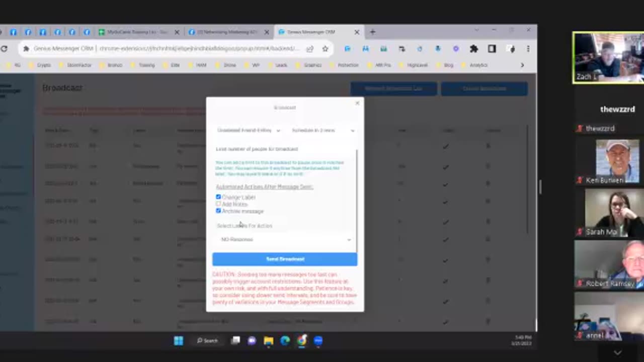Open the purple chat app in taskbar
Screen dimensions: 644x362
pos(252,341)
